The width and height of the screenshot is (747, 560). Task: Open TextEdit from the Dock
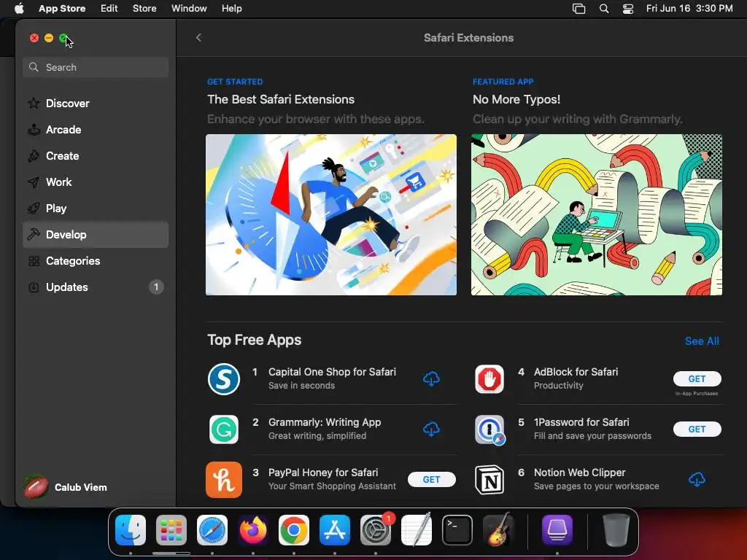417,530
